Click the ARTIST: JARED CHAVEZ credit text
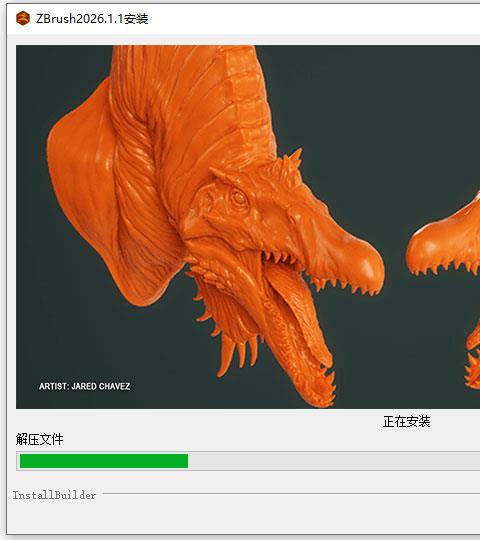 tap(84, 386)
